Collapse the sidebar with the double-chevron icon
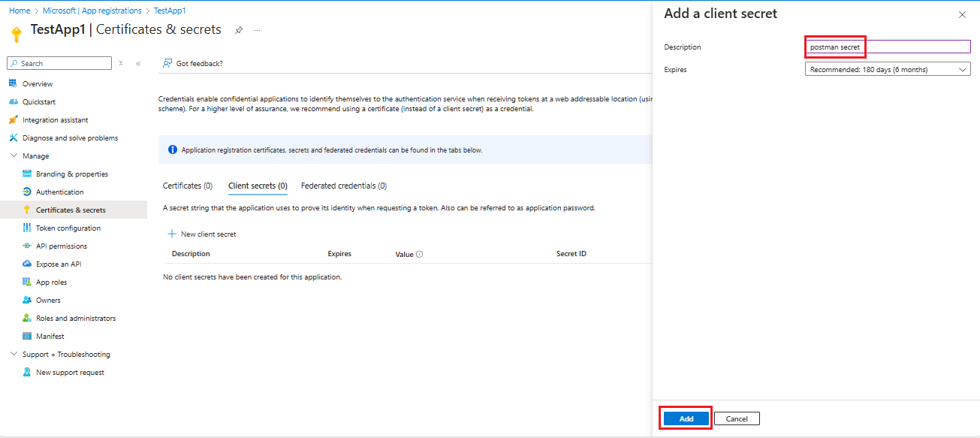 click(138, 63)
